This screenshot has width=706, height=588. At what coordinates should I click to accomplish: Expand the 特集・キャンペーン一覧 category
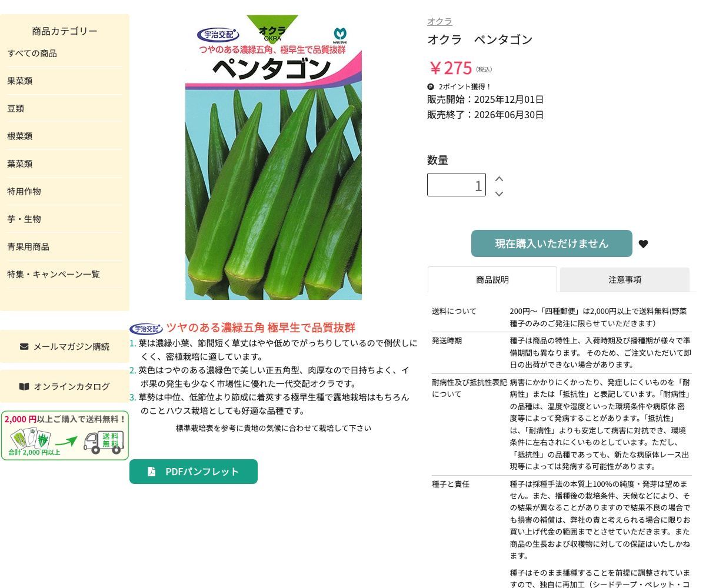[53, 274]
